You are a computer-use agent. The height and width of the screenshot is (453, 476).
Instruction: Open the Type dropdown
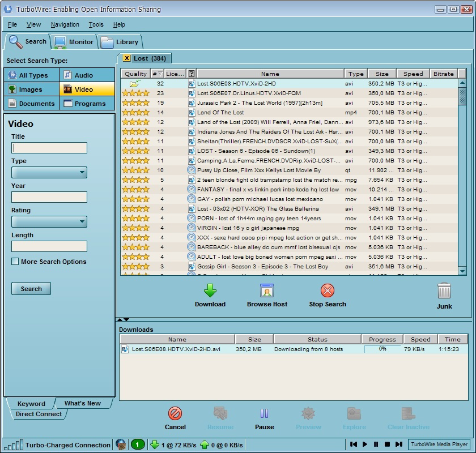coord(49,172)
